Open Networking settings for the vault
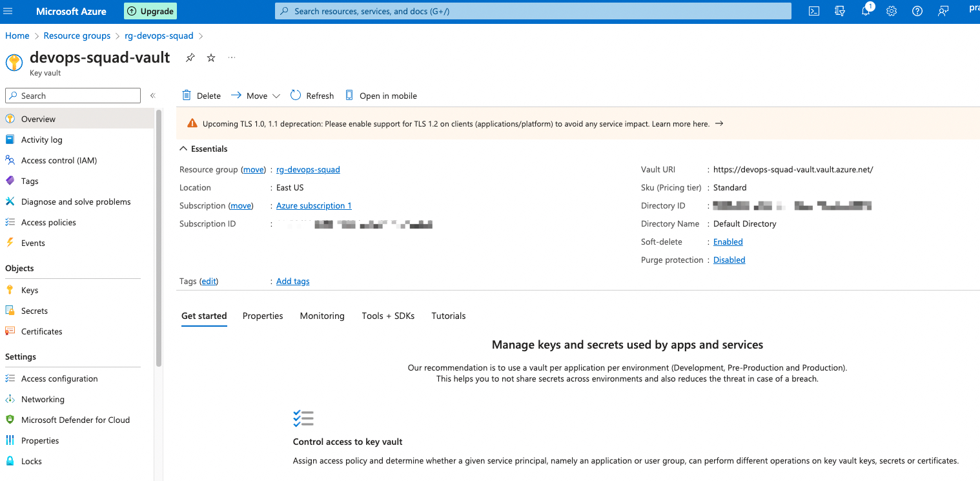This screenshot has width=980, height=481. tap(42, 398)
